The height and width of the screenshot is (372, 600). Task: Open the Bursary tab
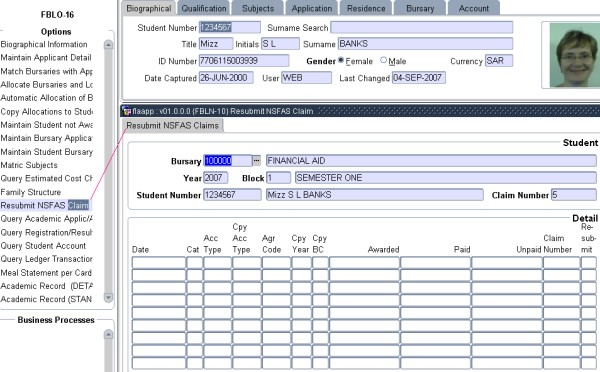click(420, 8)
